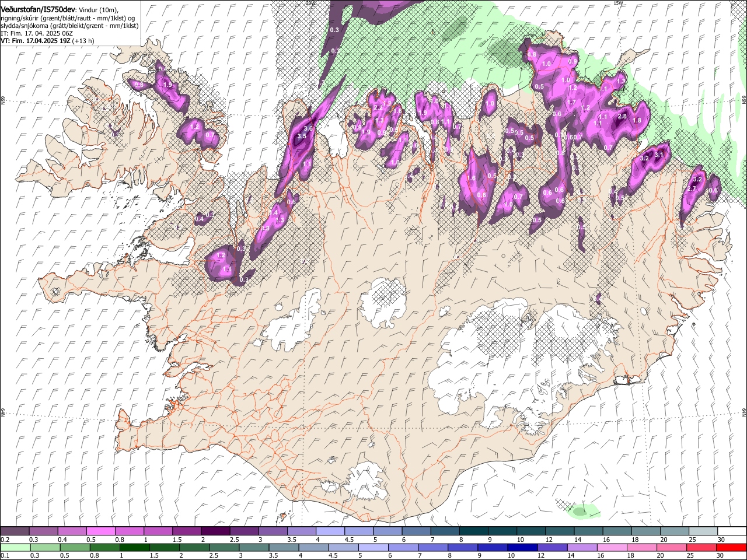747x560 pixels.
Task: Click the '15W' longitude label at the top
Action: [x=619, y=3]
